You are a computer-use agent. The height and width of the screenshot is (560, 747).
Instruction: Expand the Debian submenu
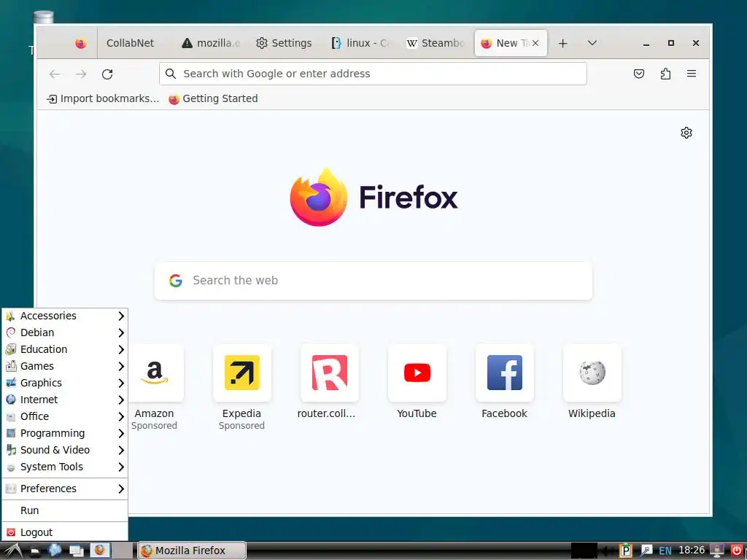coord(65,332)
